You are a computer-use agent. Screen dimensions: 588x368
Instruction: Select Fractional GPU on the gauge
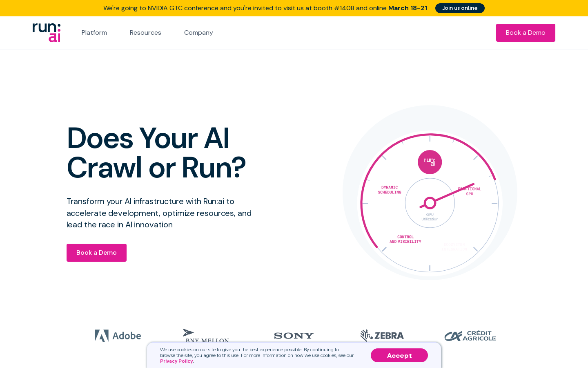pos(469,191)
